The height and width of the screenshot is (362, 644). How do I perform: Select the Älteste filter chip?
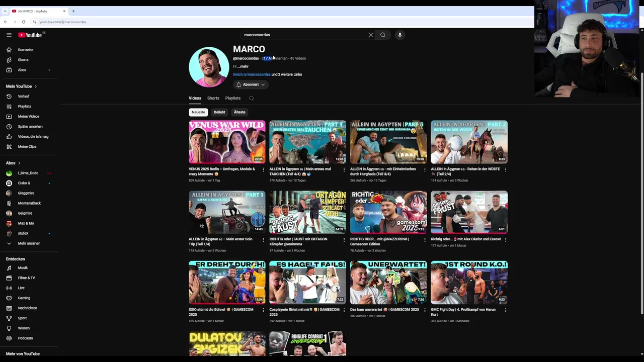[239, 112]
